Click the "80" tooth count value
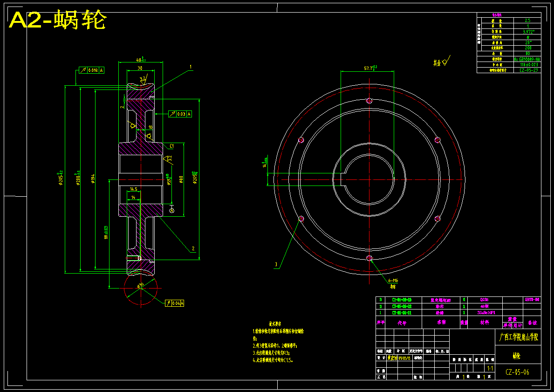 point(527,54)
